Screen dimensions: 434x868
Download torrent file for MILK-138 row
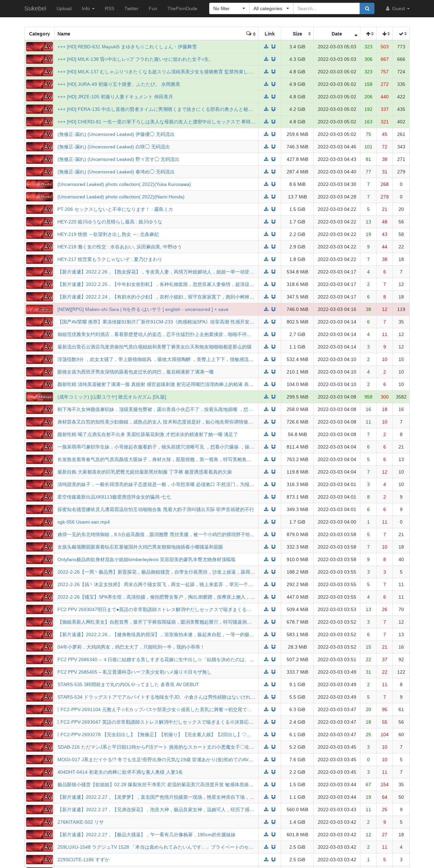point(266,59)
